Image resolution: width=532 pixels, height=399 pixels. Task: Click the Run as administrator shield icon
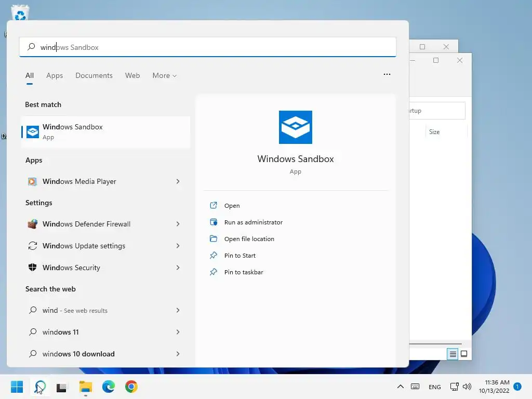click(x=214, y=222)
